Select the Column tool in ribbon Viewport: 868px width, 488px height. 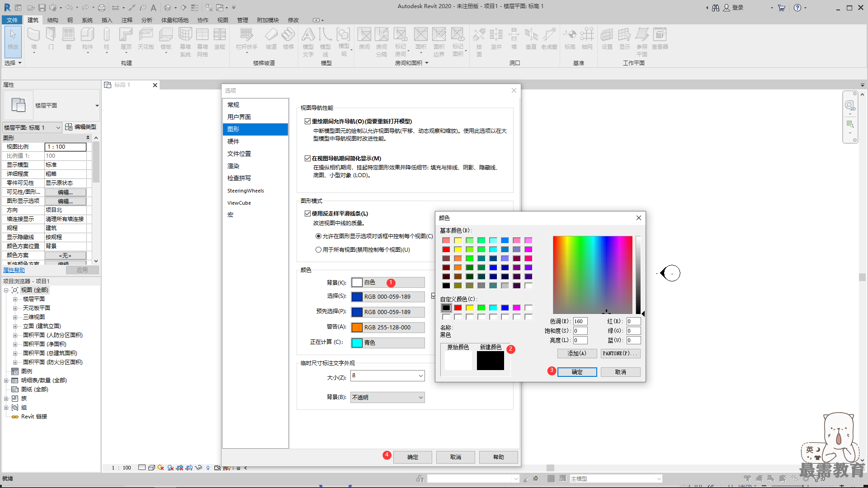click(107, 39)
